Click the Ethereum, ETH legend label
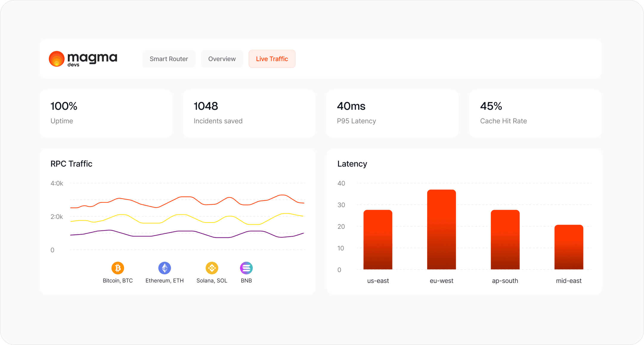Viewport: 644px width, 345px height. pos(165,281)
